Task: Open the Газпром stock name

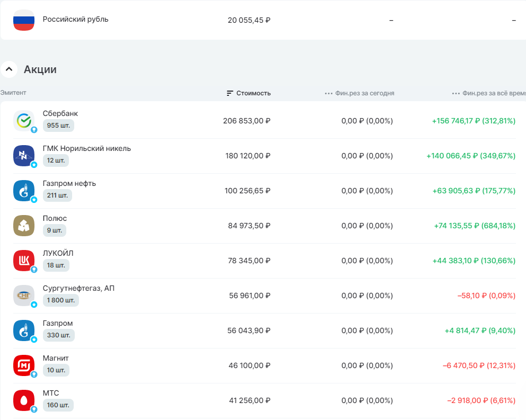Action: 58,323
